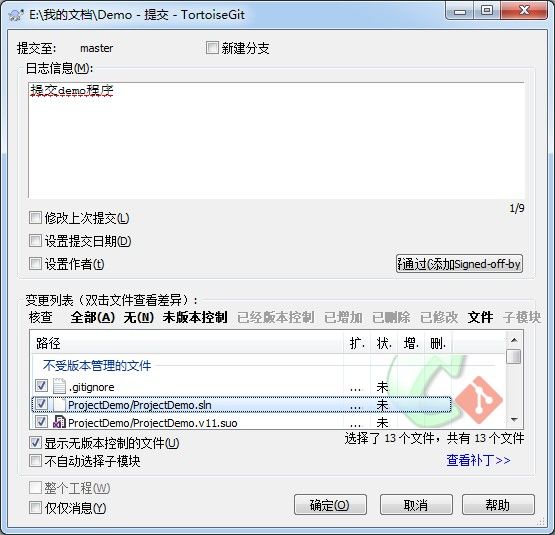555x535 pixels.
Task: Click the 取消 button
Action: point(416,505)
